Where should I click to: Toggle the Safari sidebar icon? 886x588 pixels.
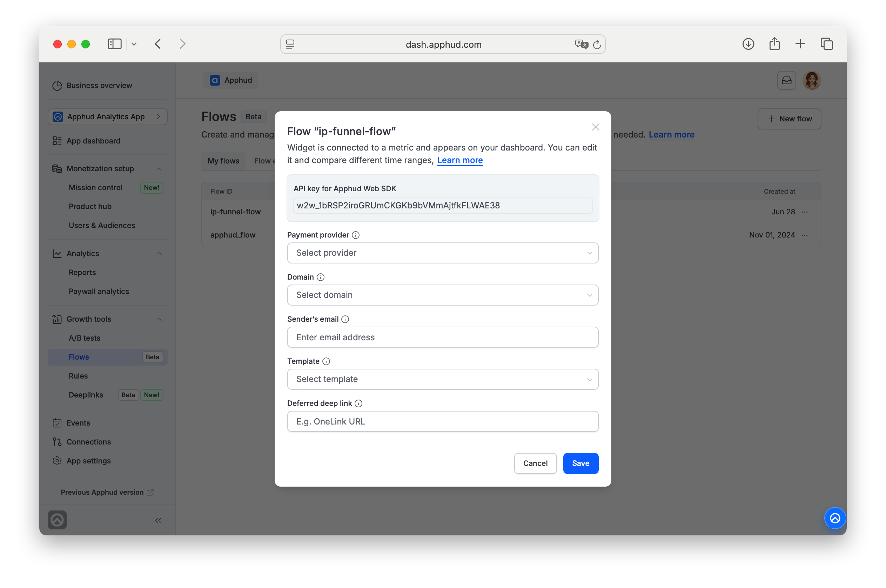[x=114, y=44]
